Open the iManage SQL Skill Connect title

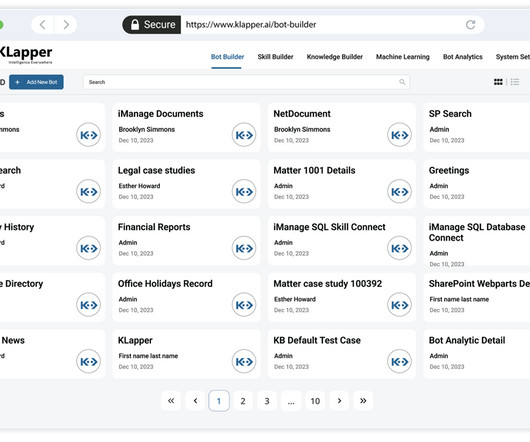coord(329,227)
